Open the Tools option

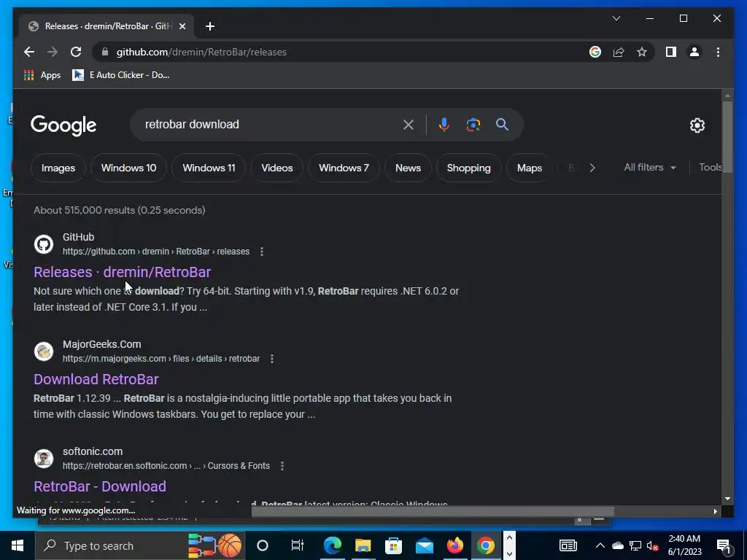pyautogui.click(x=711, y=167)
